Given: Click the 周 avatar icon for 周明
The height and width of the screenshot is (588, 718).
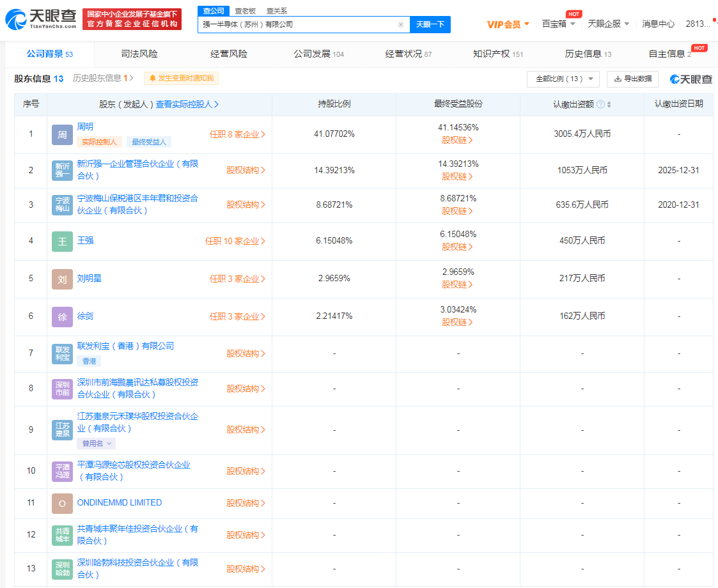Looking at the screenshot, I should click(62, 135).
